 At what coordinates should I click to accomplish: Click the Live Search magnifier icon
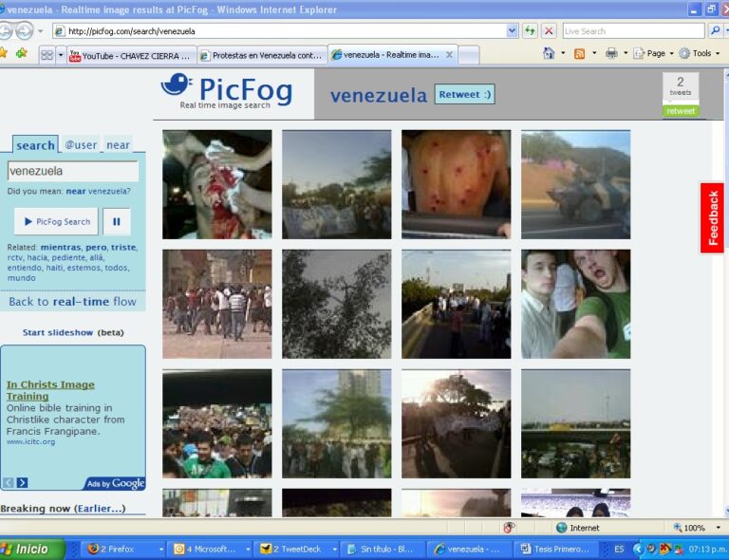pos(715,31)
